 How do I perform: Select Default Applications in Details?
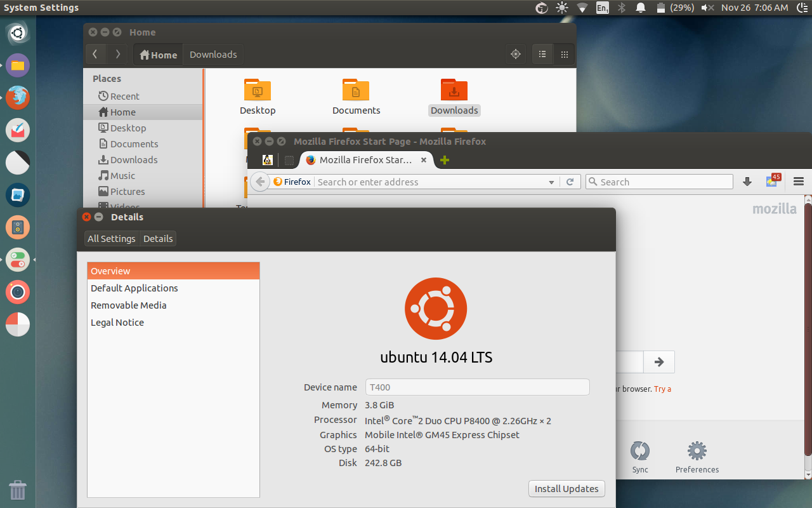173,288
